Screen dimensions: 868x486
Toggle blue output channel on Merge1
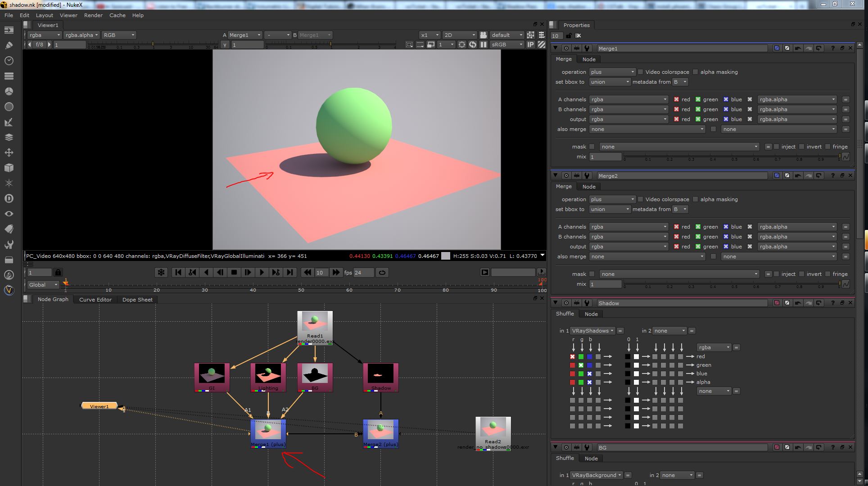(x=726, y=119)
